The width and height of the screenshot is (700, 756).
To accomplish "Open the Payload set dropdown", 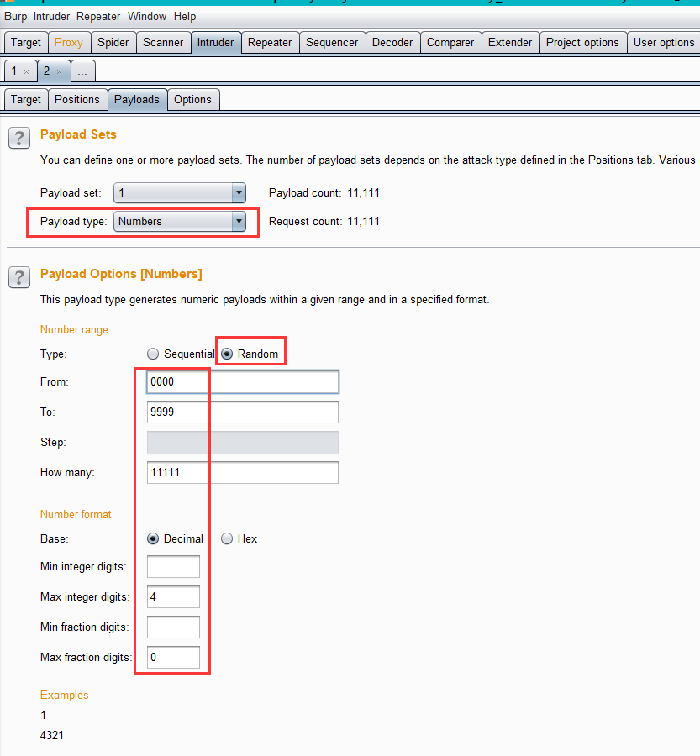I will point(180,193).
